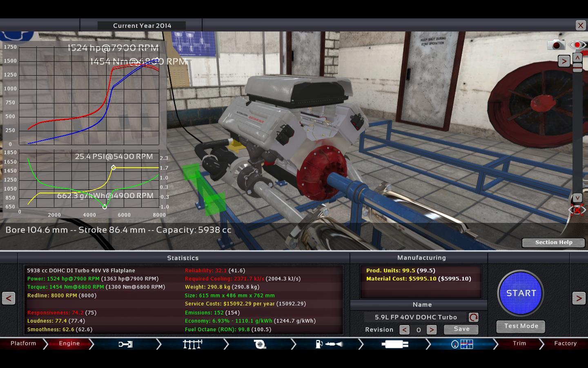Switch to the Factory tab
This screenshot has width=588, height=368.
point(565,343)
